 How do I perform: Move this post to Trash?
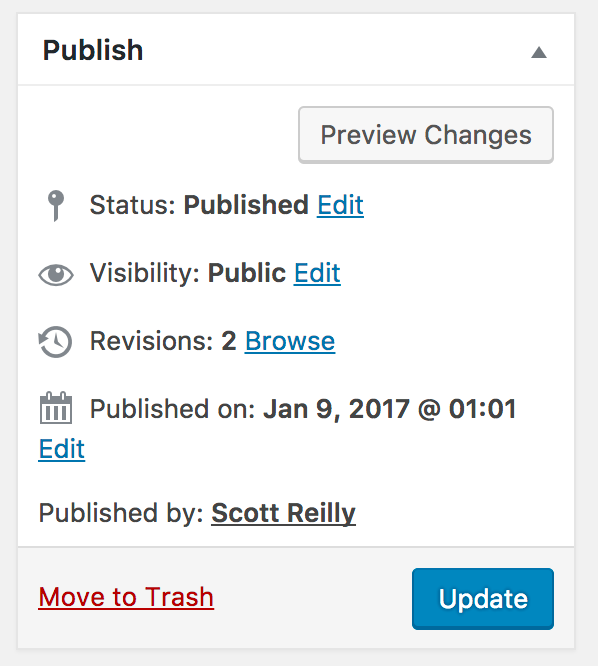(126, 597)
